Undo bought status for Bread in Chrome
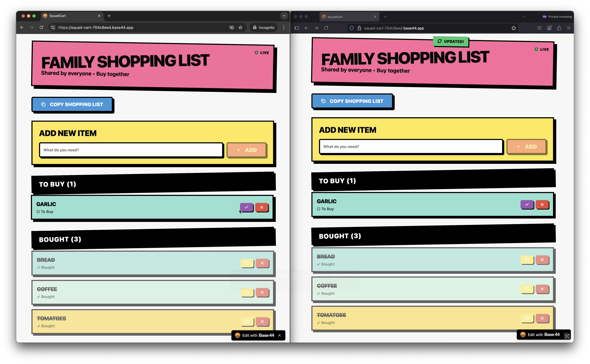The height and width of the screenshot is (364, 590). coord(247,263)
